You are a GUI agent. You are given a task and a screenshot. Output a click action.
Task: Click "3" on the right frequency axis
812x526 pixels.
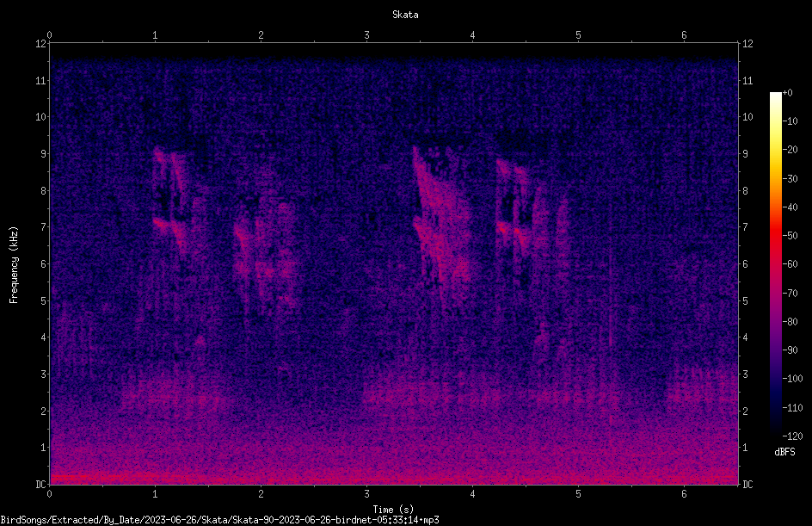[x=745, y=374]
